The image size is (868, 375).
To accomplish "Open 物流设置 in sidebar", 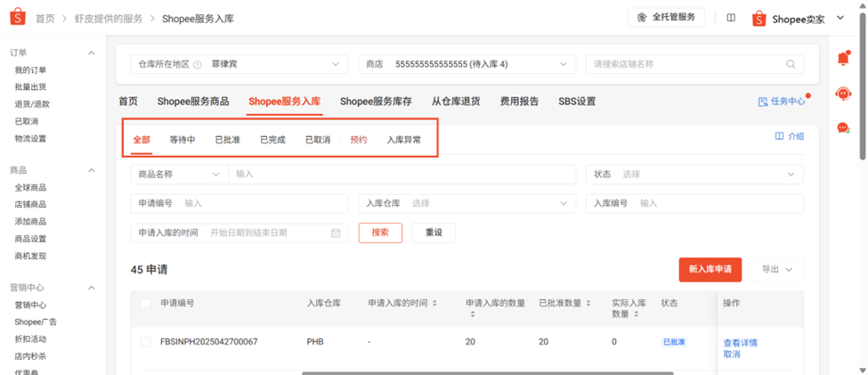I will [30, 138].
